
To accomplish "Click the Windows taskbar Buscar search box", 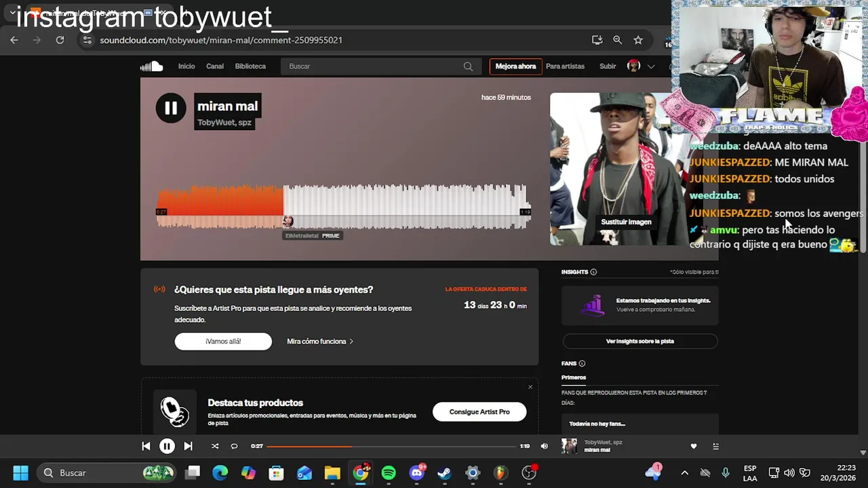I will [107, 472].
